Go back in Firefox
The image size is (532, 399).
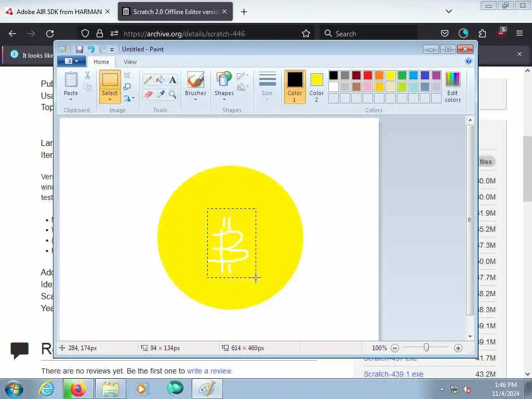pos(12,34)
